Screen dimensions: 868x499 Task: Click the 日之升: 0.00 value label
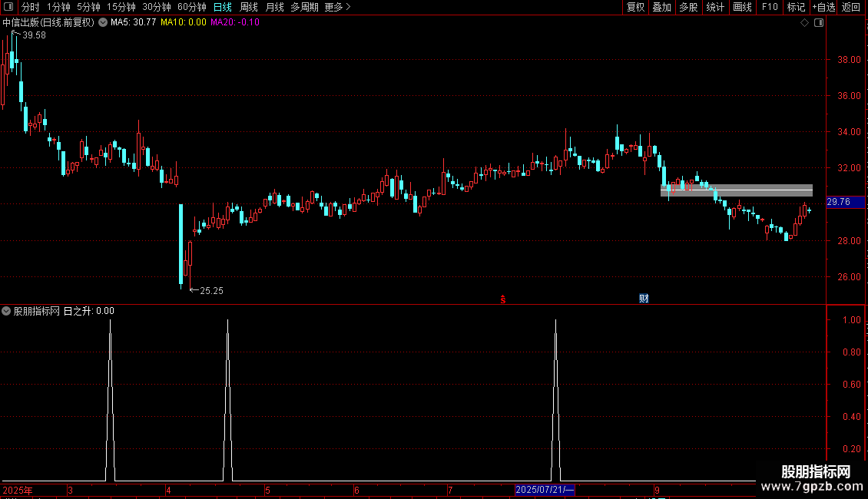click(88, 312)
